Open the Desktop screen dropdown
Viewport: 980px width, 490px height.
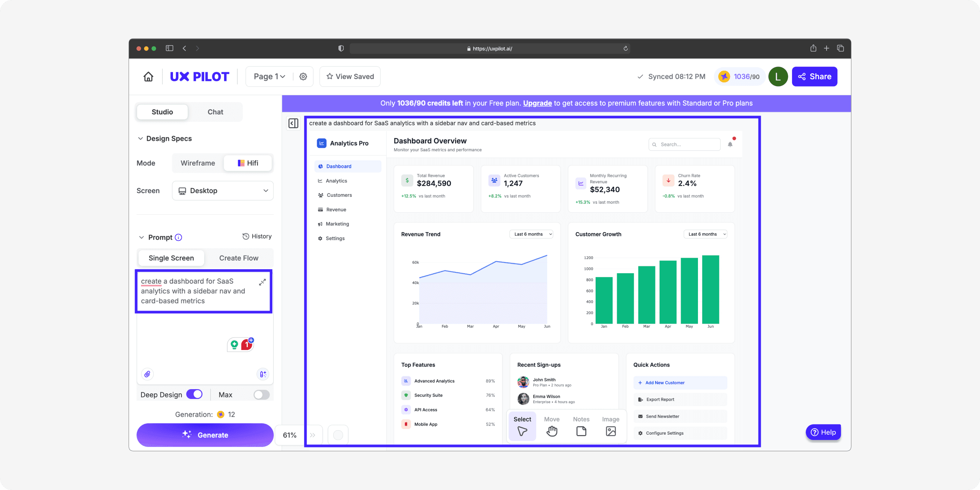(x=223, y=191)
